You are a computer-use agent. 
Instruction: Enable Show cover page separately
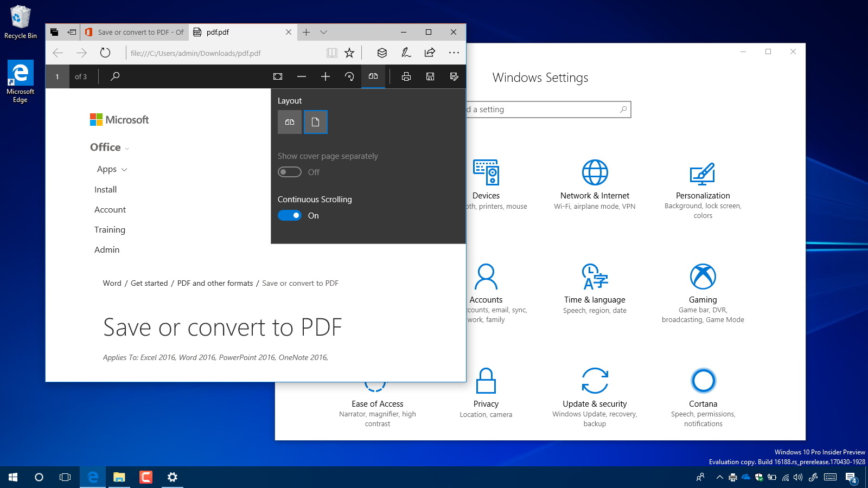pos(289,172)
